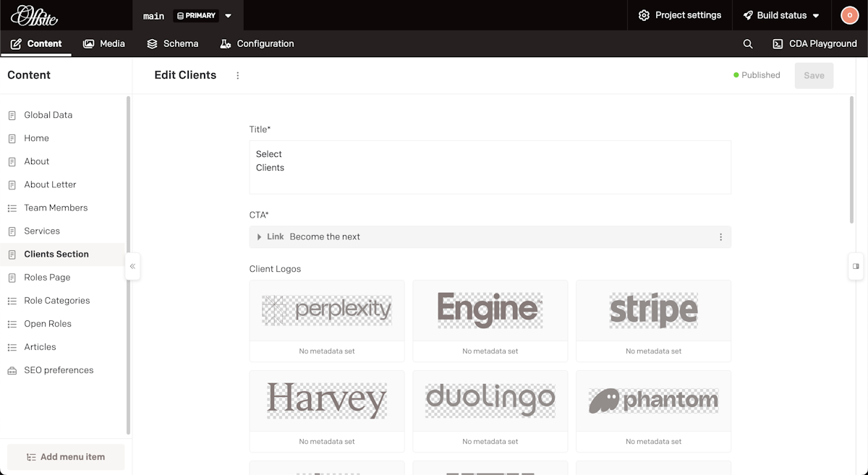
Task: Click the search magnifier icon
Action: pos(748,44)
